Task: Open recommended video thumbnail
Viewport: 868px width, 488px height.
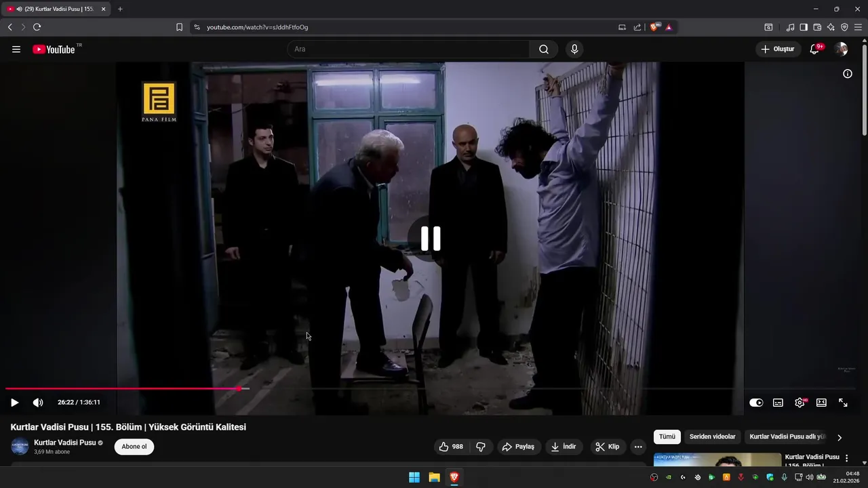Action: pos(717,460)
